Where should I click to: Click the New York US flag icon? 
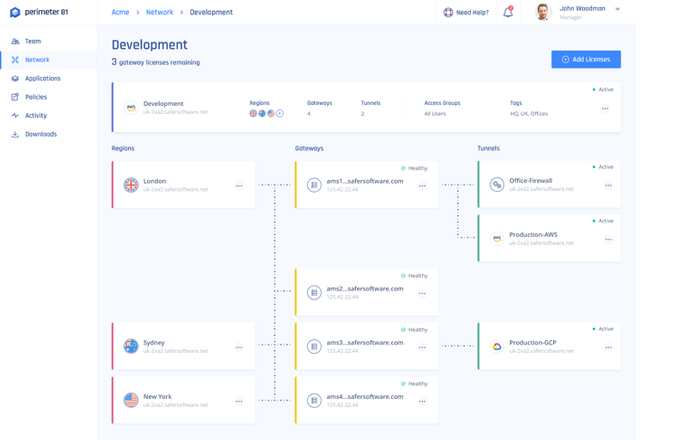[x=131, y=400]
